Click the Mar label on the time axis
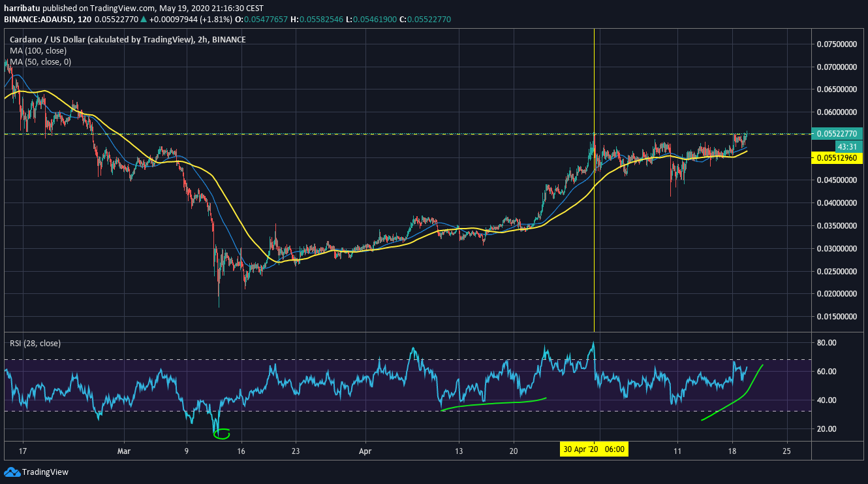Viewport: 868px width, 484px height. 125,451
